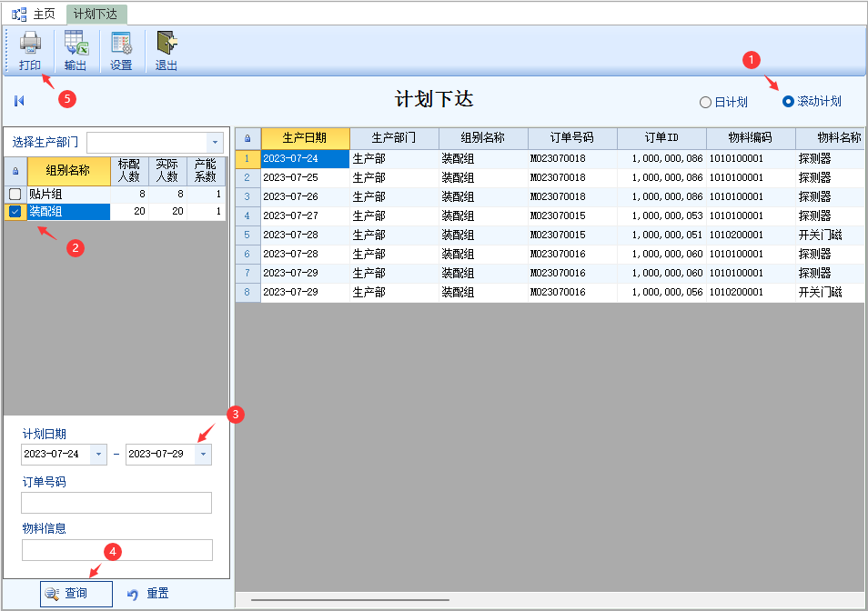The image size is (868, 611).
Task: Click order number M023070016 in row 6
Action: (x=572, y=255)
